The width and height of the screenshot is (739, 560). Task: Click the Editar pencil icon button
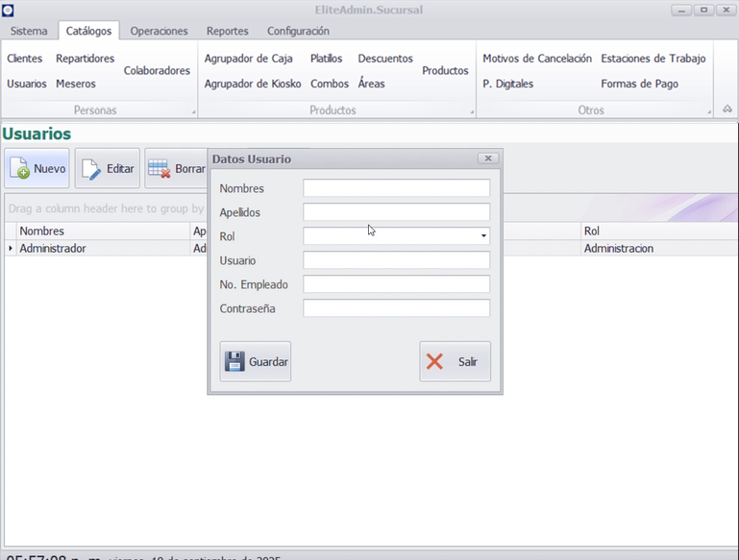point(91,169)
